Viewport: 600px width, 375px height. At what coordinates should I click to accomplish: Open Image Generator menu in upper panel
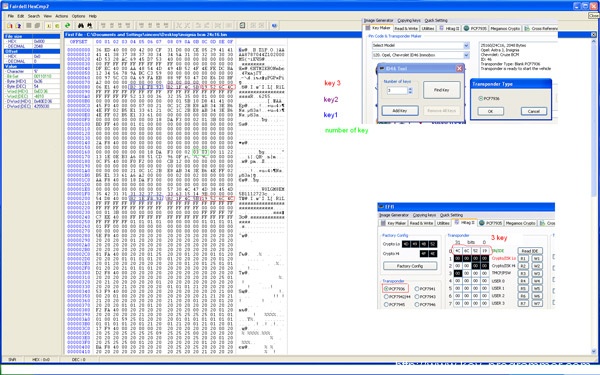click(x=378, y=20)
